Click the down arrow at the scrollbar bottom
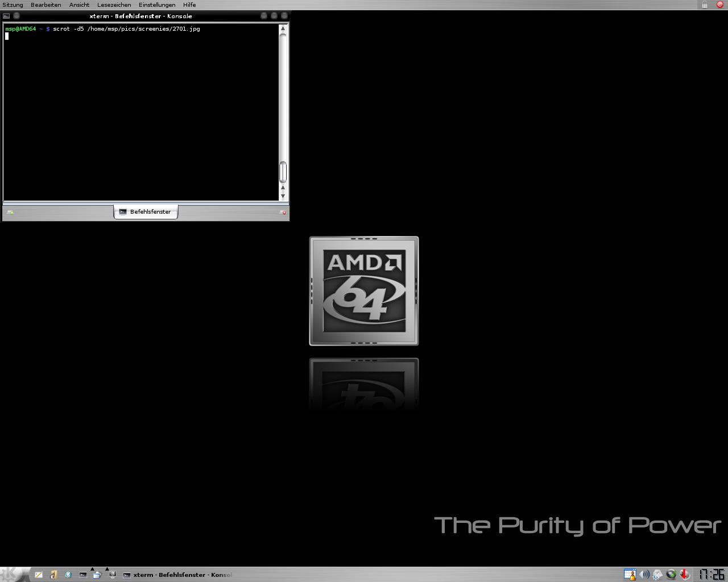The image size is (728, 582). click(x=283, y=196)
